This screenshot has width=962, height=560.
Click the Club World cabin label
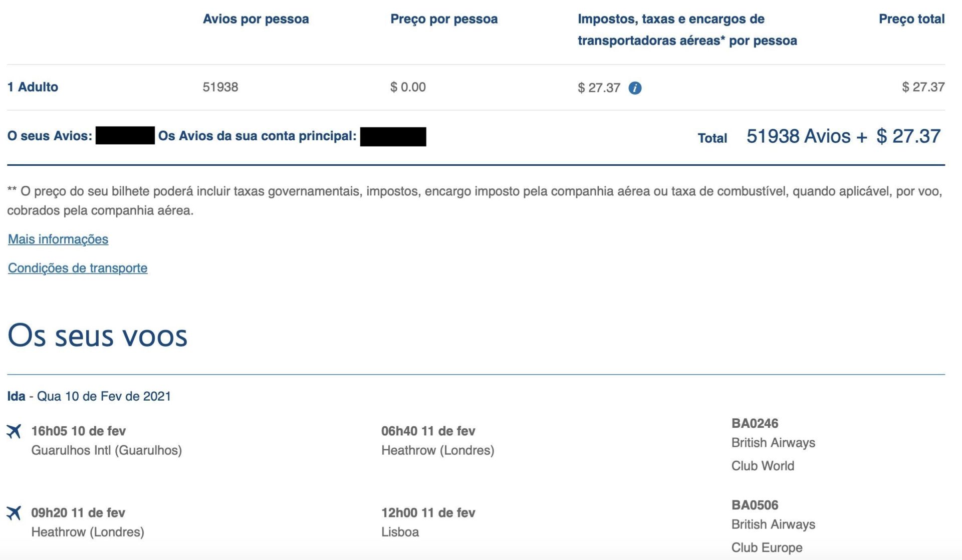(763, 466)
